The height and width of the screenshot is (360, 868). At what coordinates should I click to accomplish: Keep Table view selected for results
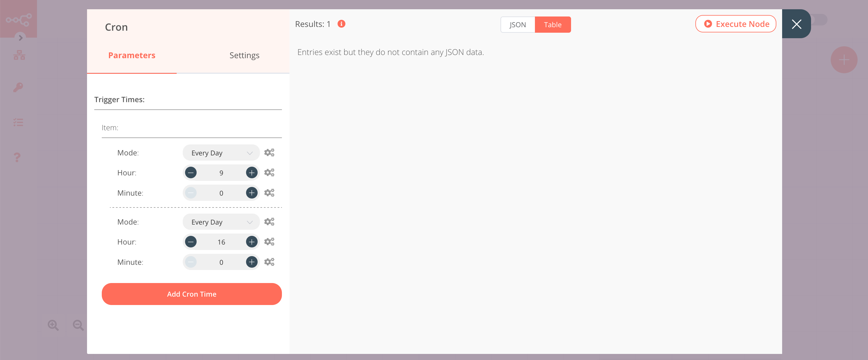tap(553, 24)
